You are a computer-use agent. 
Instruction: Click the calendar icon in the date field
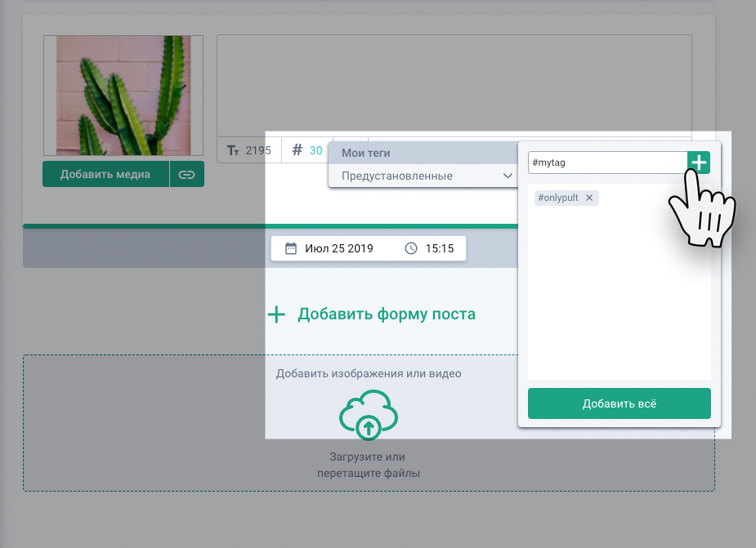pos(290,248)
